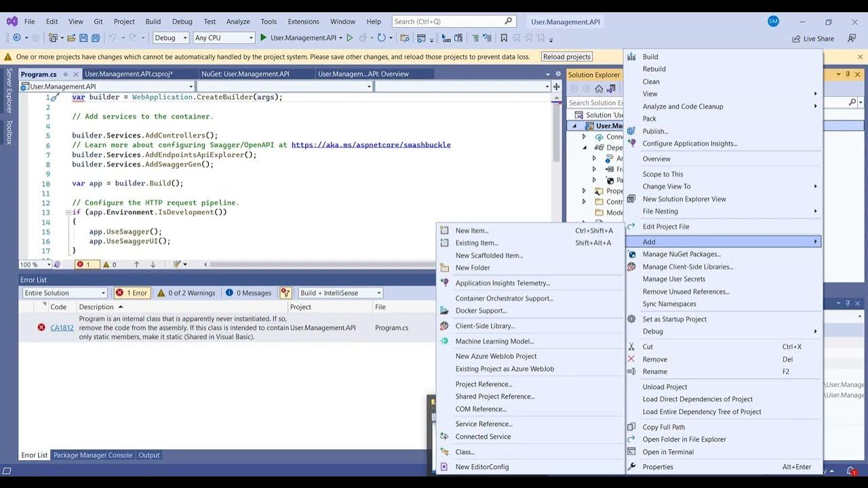The height and width of the screenshot is (488, 868).
Task: Click the Navigate Backward toolbar icon
Action: click(17, 38)
